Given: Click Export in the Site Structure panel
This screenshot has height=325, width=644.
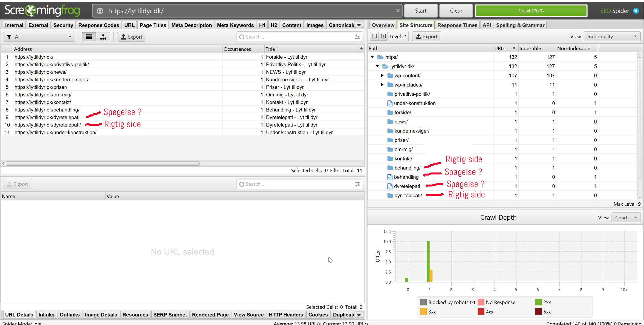Looking at the screenshot, I should click(x=426, y=36).
